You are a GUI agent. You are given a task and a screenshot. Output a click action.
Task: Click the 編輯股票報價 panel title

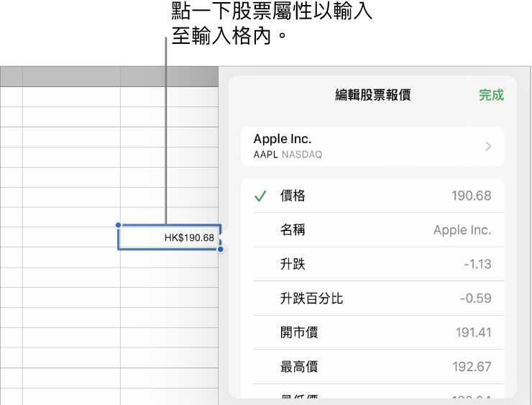tap(373, 95)
